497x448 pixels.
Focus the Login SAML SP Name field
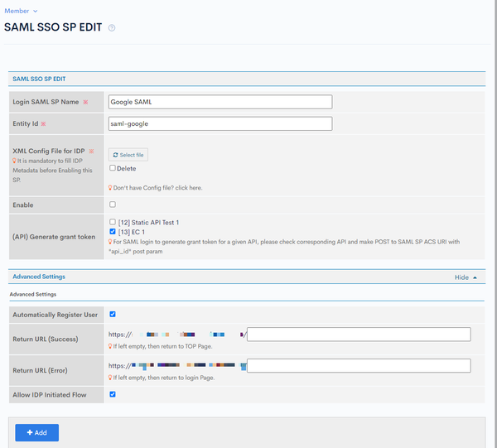click(x=220, y=102)
